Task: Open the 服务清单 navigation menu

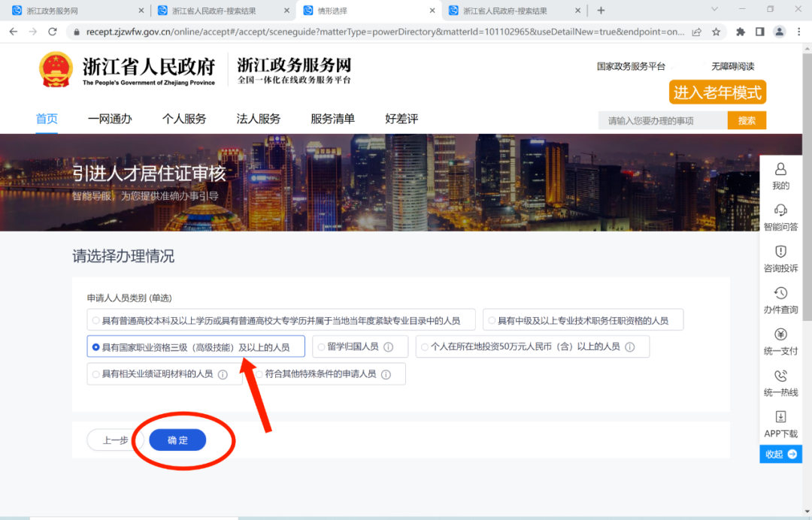Action: coord(332,119)
